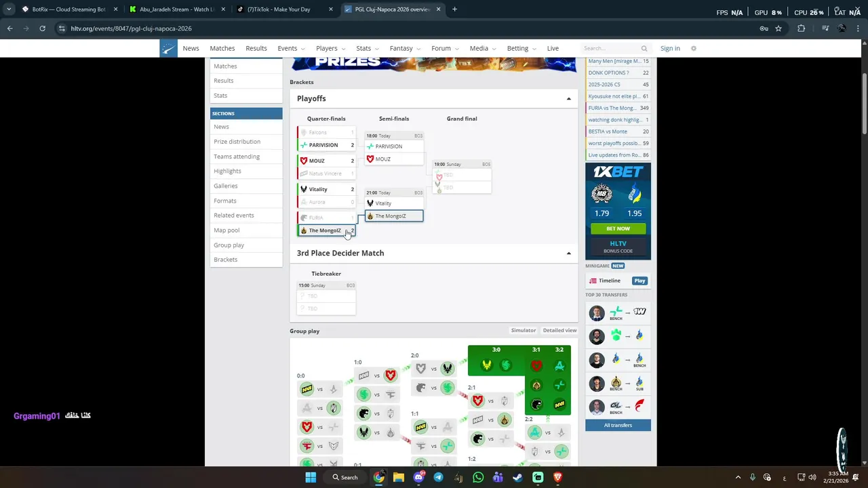Switch group play to Detailed view
This screenshot has width=868, height=488.
tap(559, 331)
